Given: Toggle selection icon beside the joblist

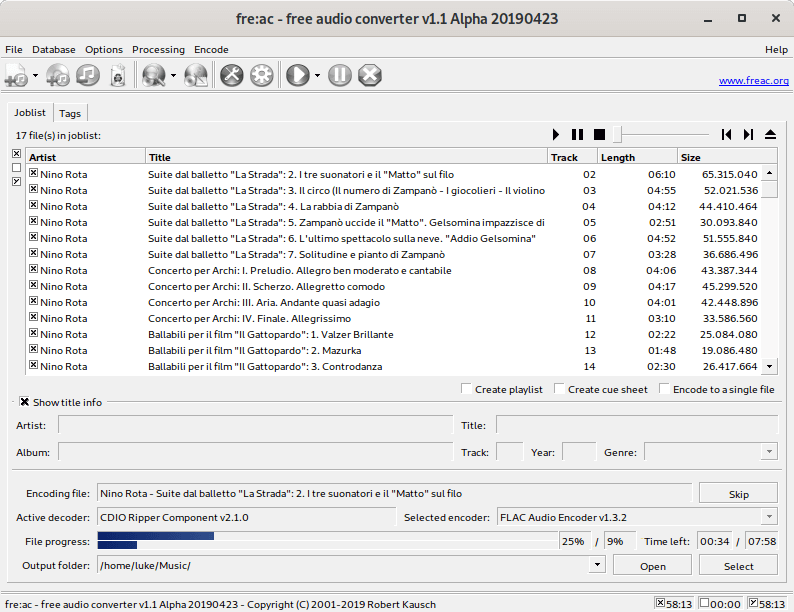Looking at the screenshot, I should point(17,181).
